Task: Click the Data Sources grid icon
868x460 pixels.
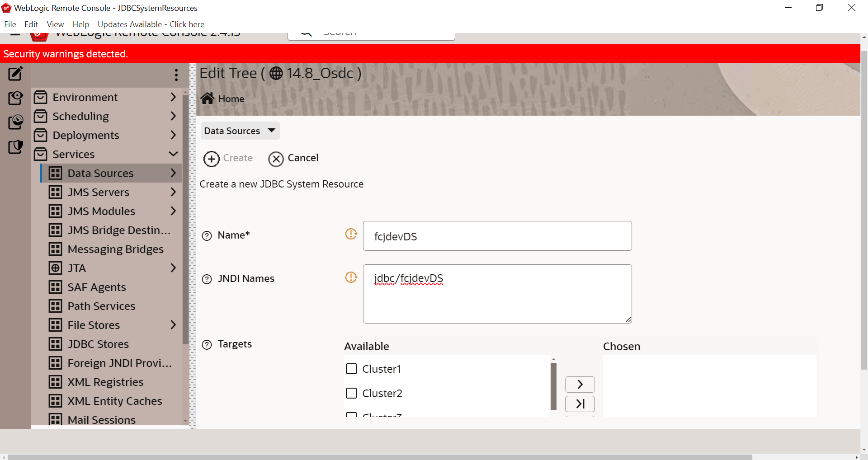Action: point(55,173)
